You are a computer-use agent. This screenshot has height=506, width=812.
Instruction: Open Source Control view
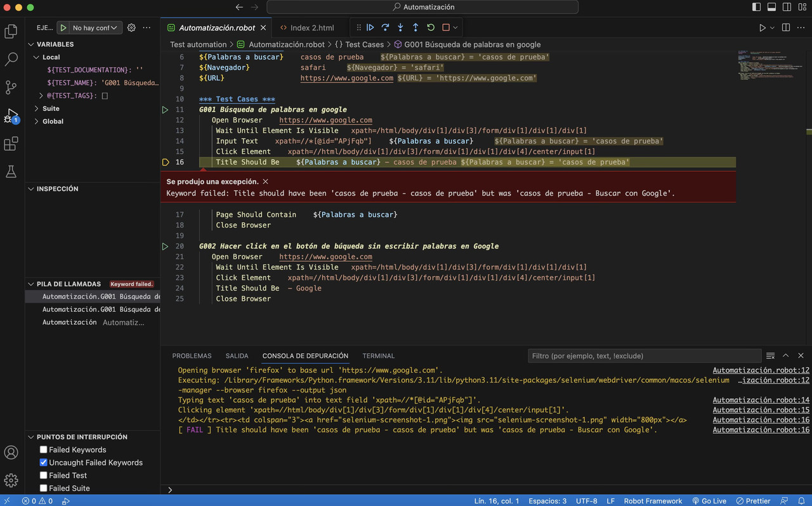click(x=11, y=88)
